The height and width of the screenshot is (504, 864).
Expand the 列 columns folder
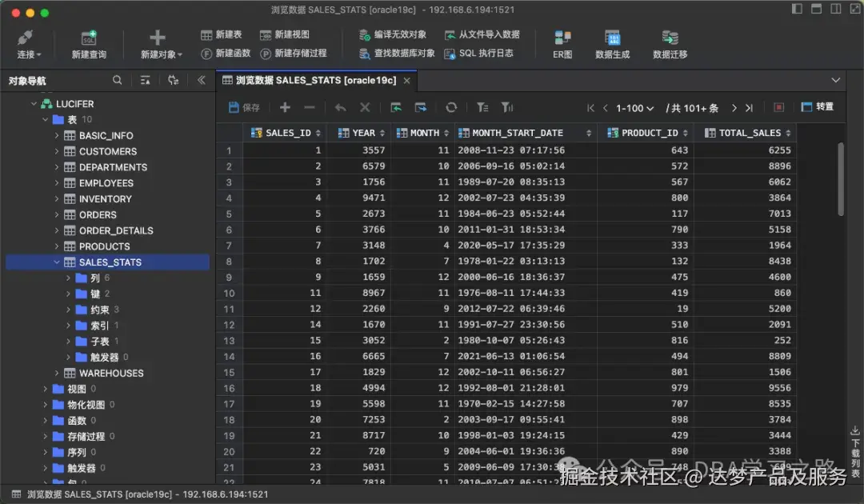coord(68,278)
